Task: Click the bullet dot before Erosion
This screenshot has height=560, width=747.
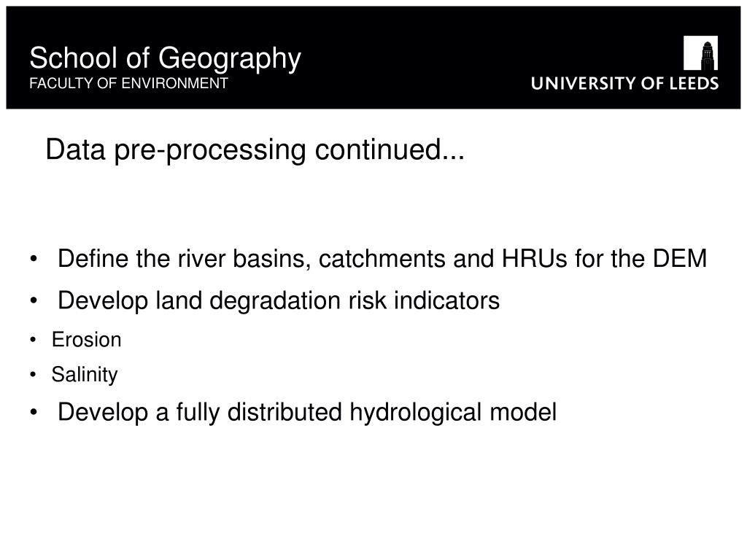Action: [x=33, y=340]
